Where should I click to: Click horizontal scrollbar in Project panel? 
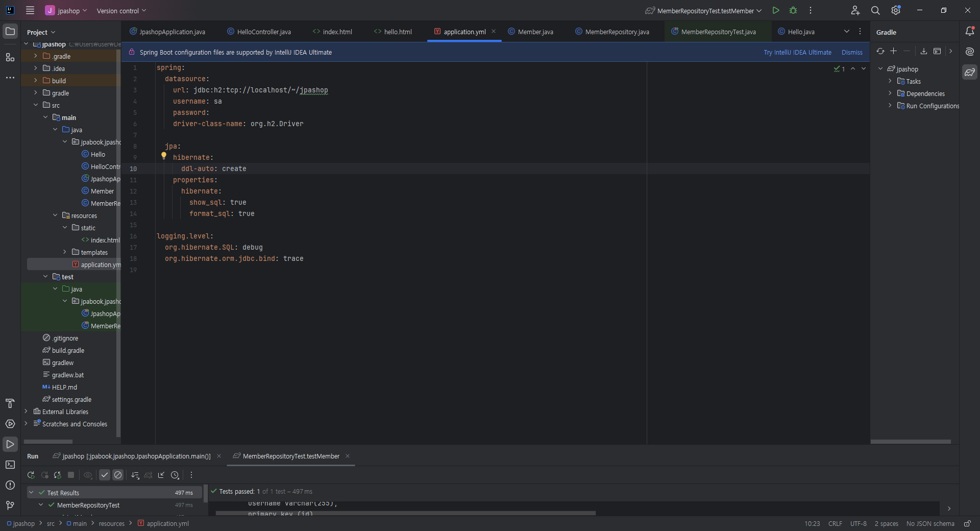click(48, 442)
